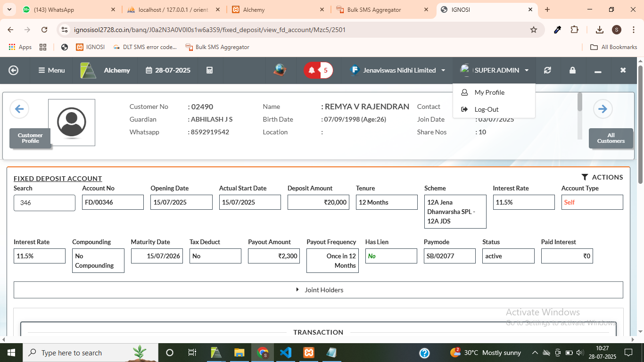Open Visual Studio Code from taskbar
Screen dimensions: 644x362
click(286, 353)
